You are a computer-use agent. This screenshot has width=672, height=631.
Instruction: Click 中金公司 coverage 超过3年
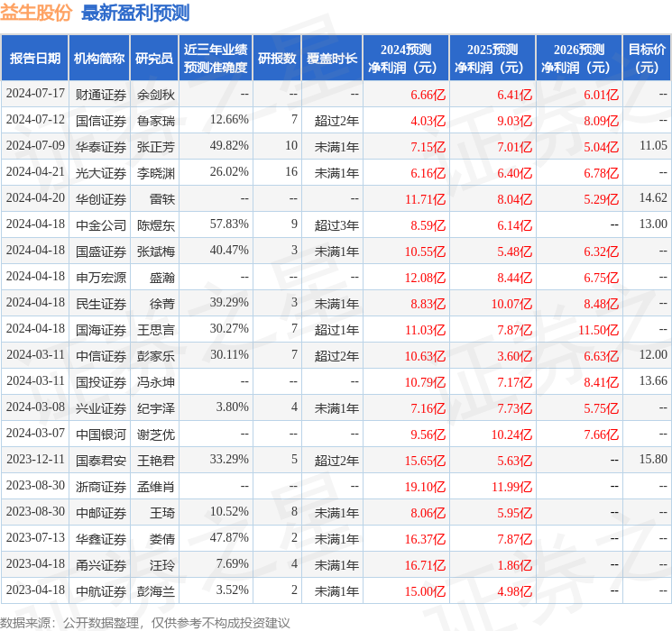pos(336,225)
